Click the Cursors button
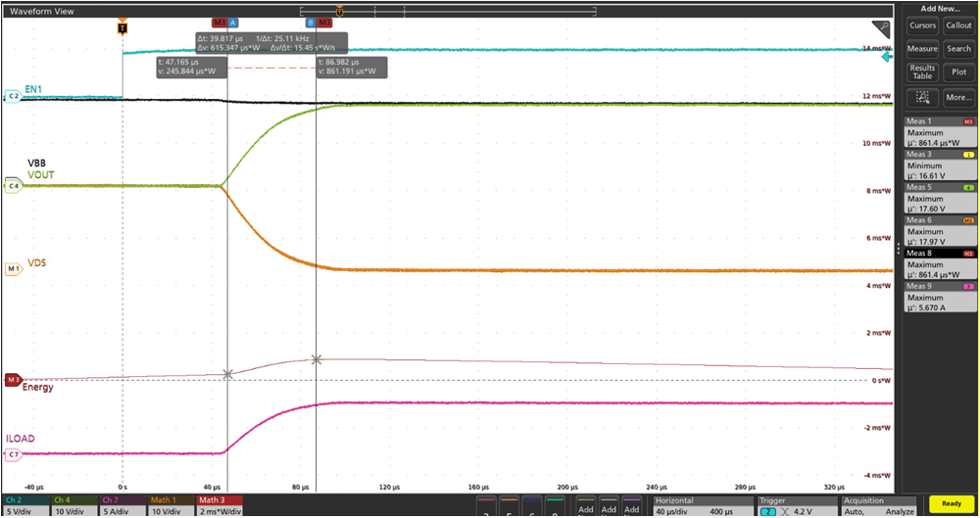This screenshot has height=518, width=980. point(922,25)
